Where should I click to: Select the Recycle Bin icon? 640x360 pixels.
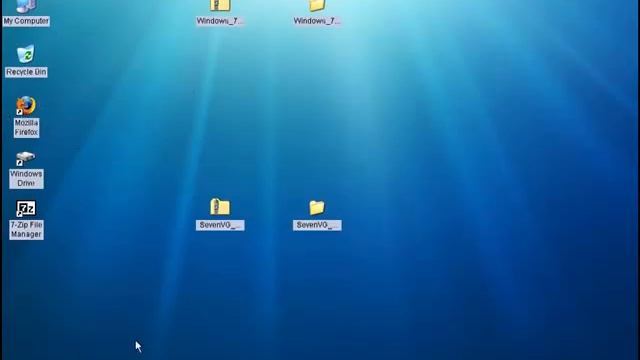point(26,60)
